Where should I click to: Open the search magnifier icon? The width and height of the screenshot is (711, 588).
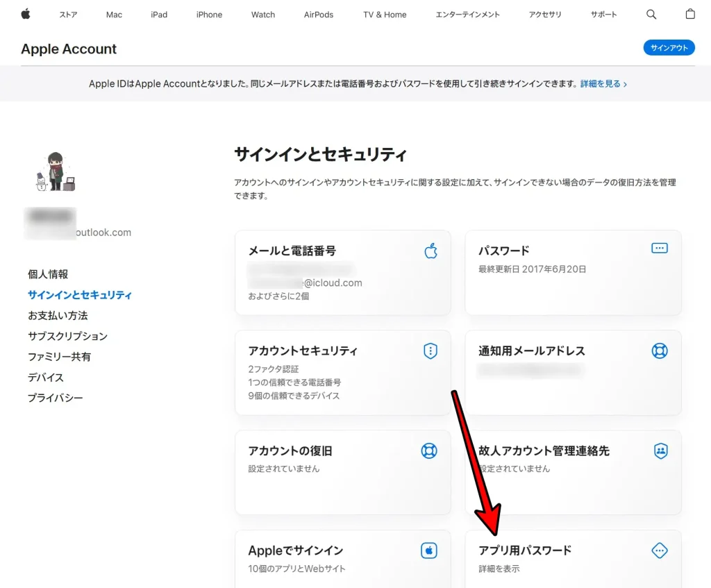point(651,14)
